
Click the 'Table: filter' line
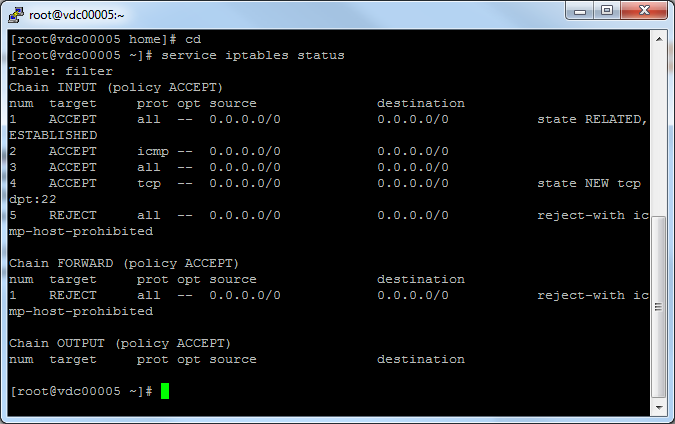(x=61, y=71)
